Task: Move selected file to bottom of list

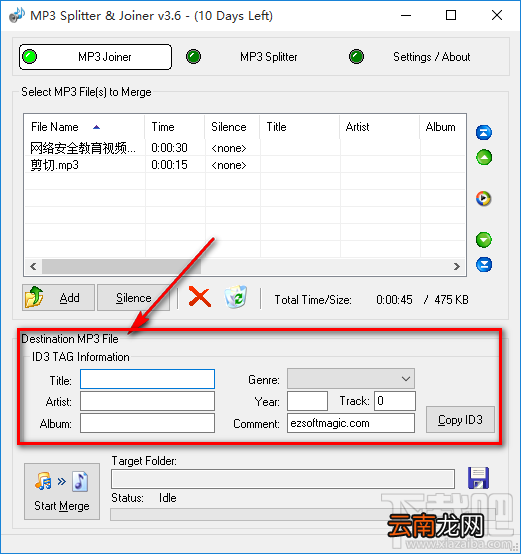Action: coord(484,265)
